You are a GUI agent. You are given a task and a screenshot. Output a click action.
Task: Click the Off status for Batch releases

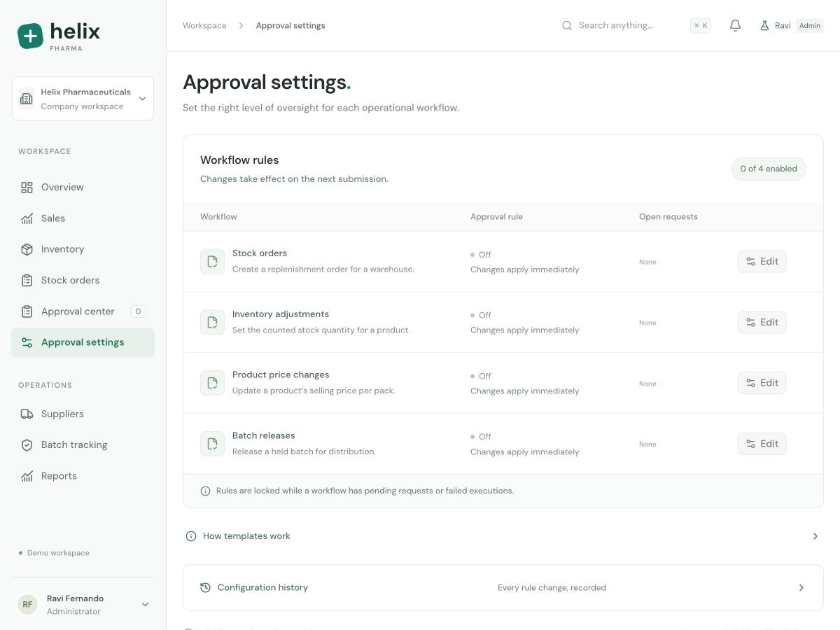click(x=481, y=437)
